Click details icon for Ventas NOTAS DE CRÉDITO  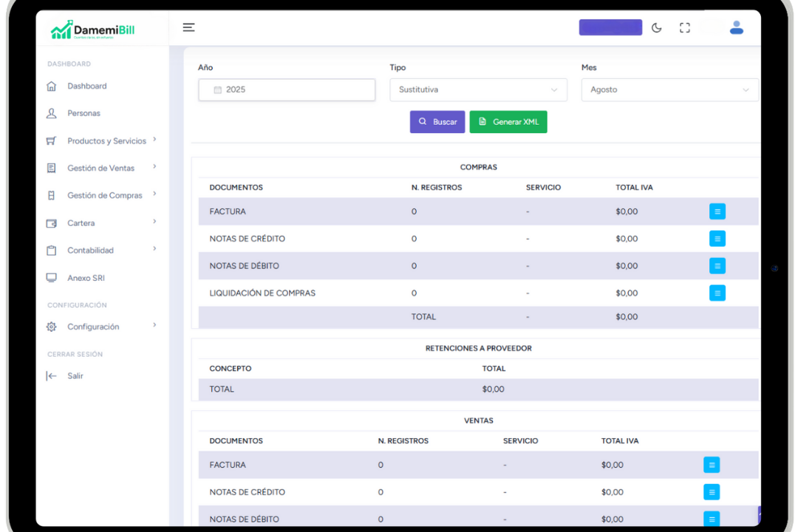[x=711, y=492]
